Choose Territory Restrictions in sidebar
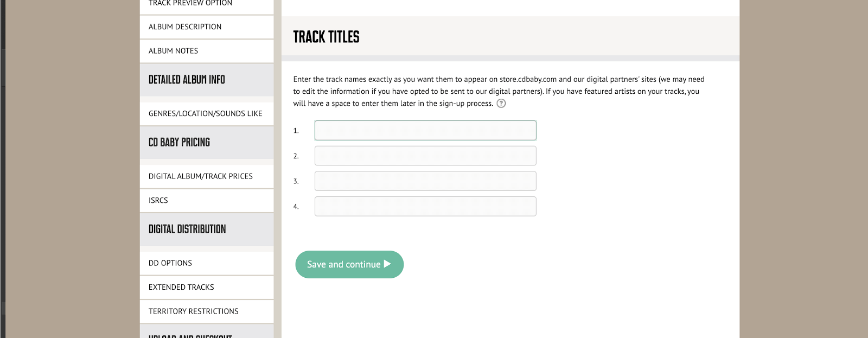Viewport: 868px width, 338px height. point(194,311)
